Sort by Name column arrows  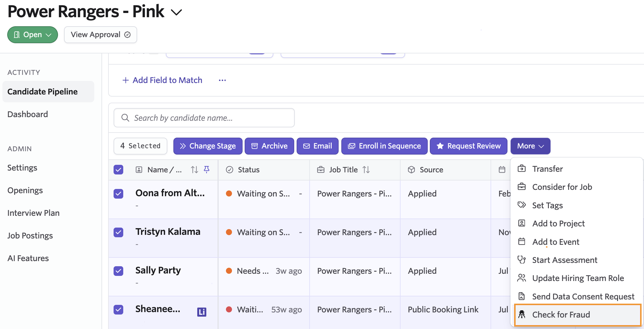(x=195, y=170)
